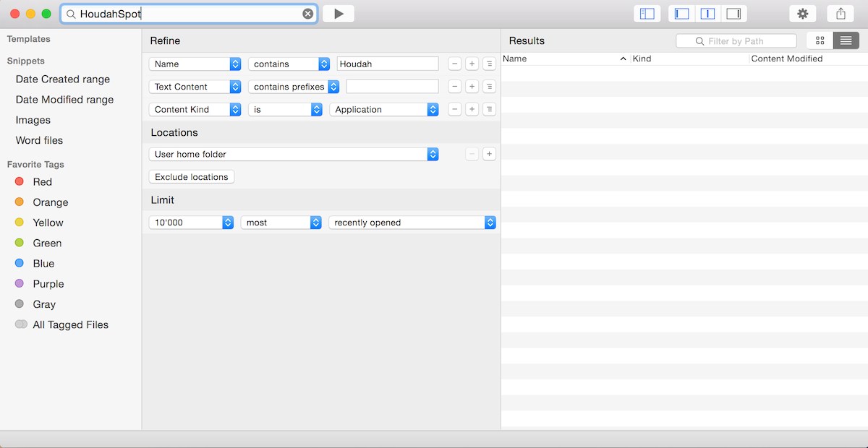Image resolution: width=868 pixels, height=448 pixels.
Task: Open the options menu for the Name row
Action: [489, 64]
